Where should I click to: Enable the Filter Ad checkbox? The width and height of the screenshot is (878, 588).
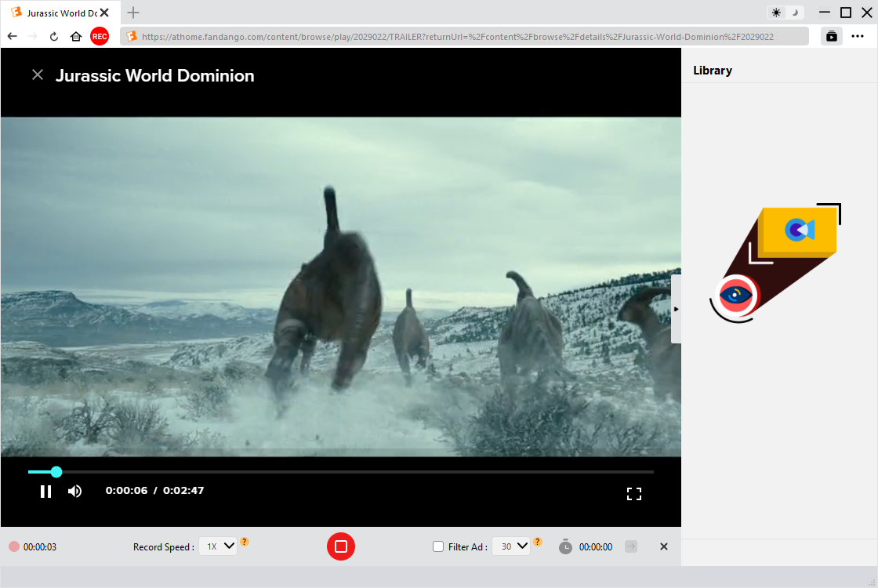pyautogui.click(x=438, y=546)
